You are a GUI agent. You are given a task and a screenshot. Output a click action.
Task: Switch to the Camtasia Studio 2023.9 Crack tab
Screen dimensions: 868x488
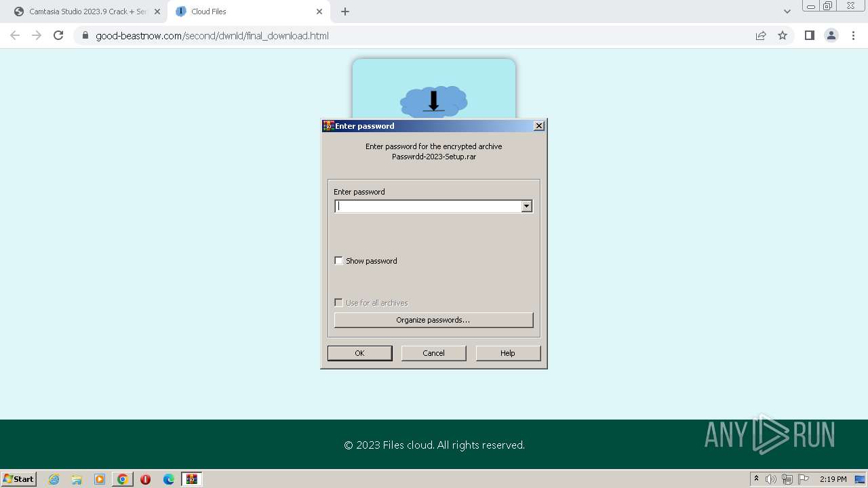click(87, 12)
